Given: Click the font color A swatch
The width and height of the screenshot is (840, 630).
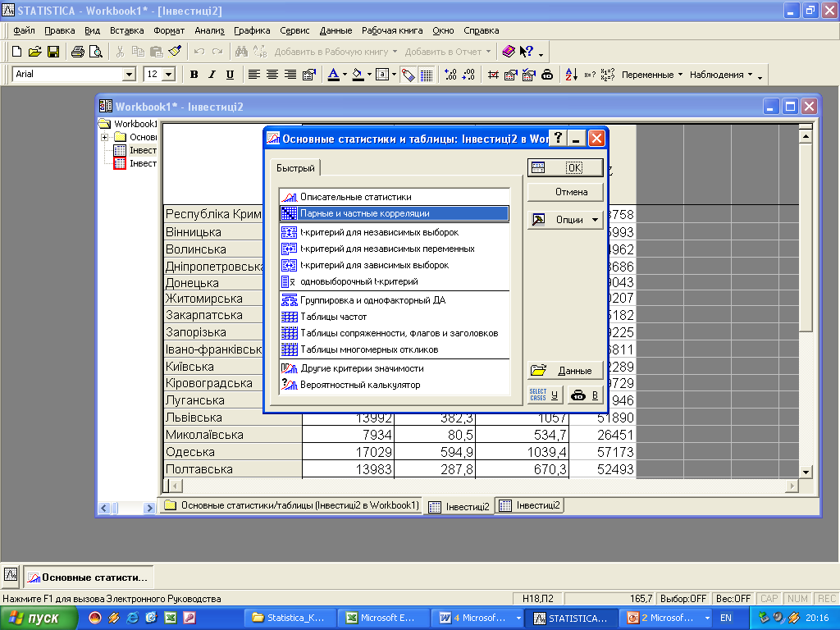Looking at the screenshot, I should (x=333, y=75).
